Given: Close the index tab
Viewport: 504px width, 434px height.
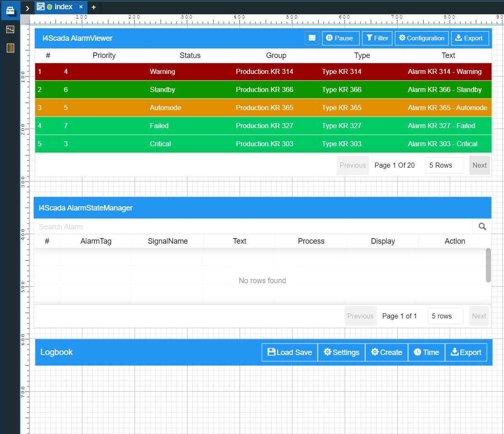Looking at the screenshot, I should [81, 7].
